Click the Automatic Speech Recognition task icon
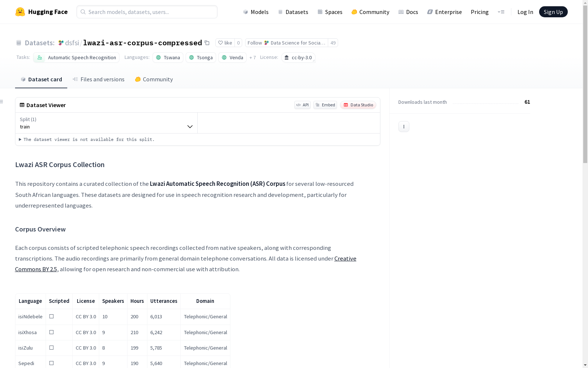 (40, 57)
